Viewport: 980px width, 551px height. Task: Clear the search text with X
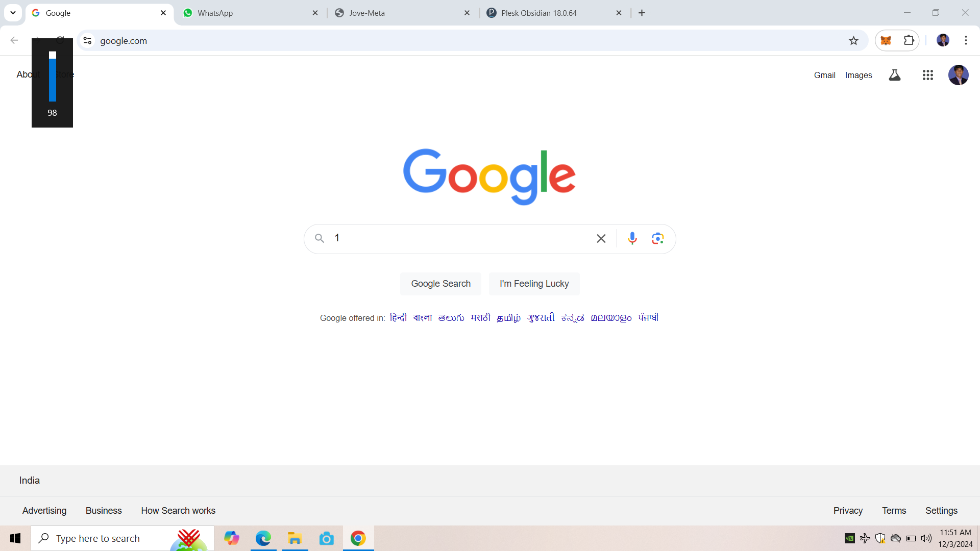pyautogui.click(x=601, y=238)
